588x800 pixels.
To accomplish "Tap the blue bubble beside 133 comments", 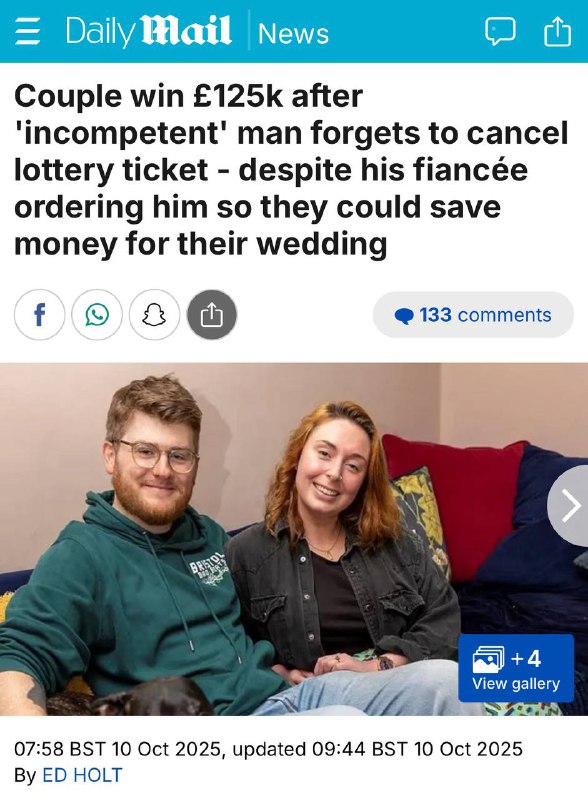I will pyautogui.click(x=404, y=316).
